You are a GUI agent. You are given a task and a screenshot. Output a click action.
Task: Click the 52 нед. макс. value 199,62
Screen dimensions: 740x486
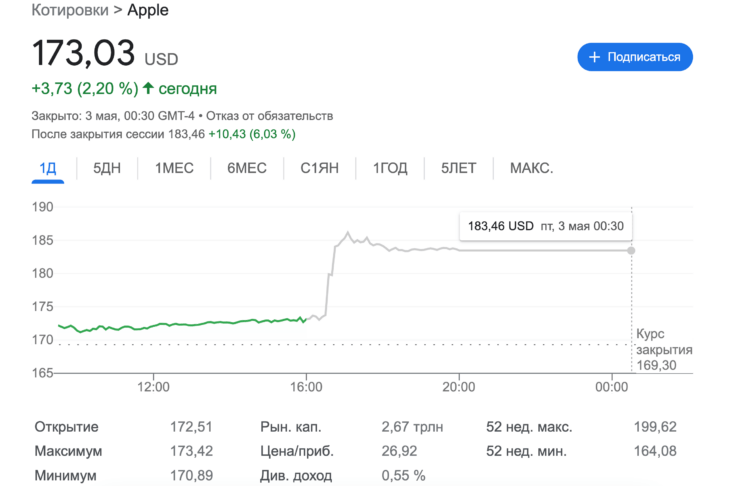655,427
